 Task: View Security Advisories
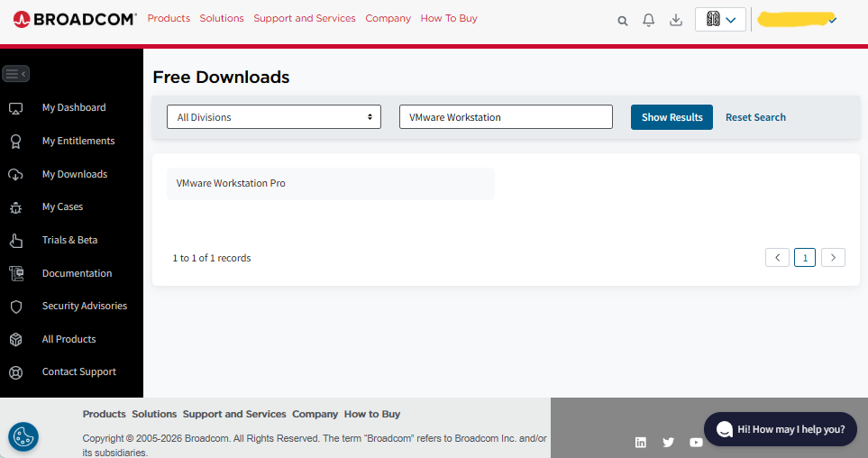point(84,306)
